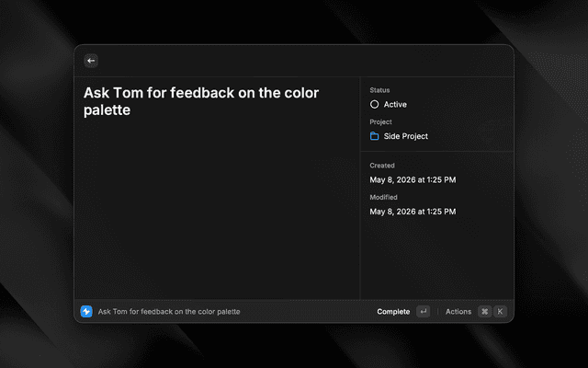The width and height of the screenshot is (588, 368).
Task: Click the back arrow button
Action: tap(91, 61)
